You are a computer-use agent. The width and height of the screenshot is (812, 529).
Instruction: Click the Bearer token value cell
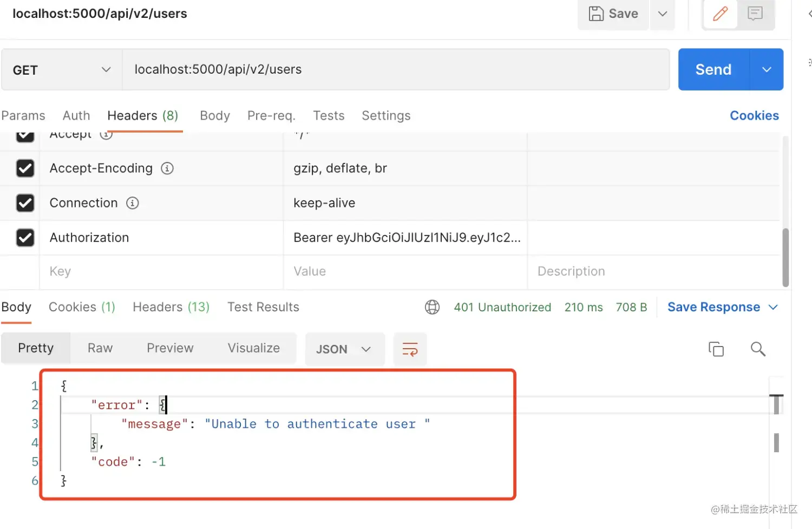point(405,238)
